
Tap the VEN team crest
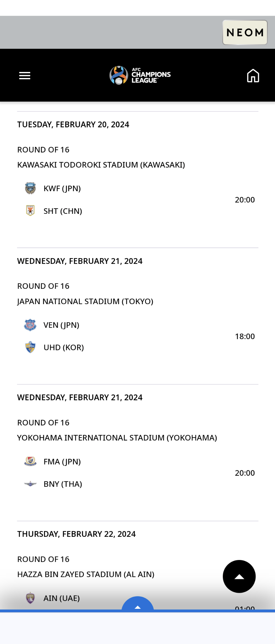(30, 325)
